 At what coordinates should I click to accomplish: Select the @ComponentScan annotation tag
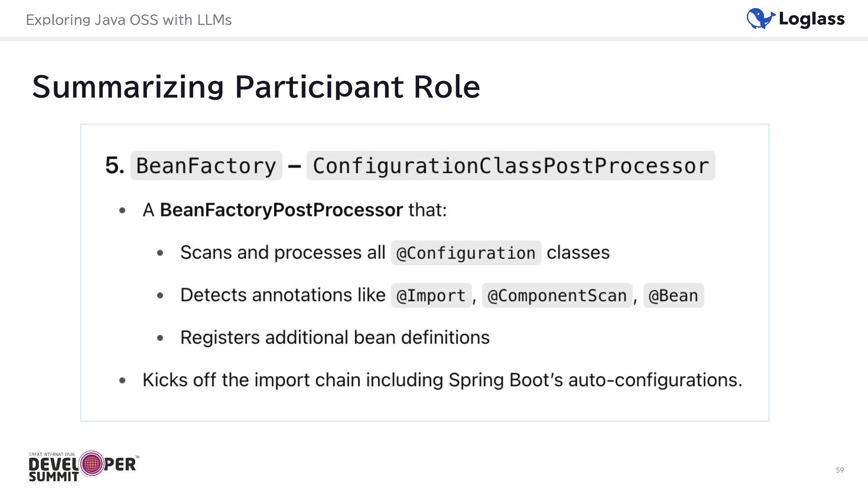[557, 296]
